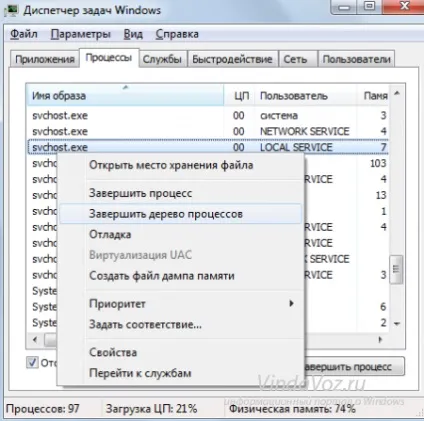Open the Файл menu

coord(24,34)
